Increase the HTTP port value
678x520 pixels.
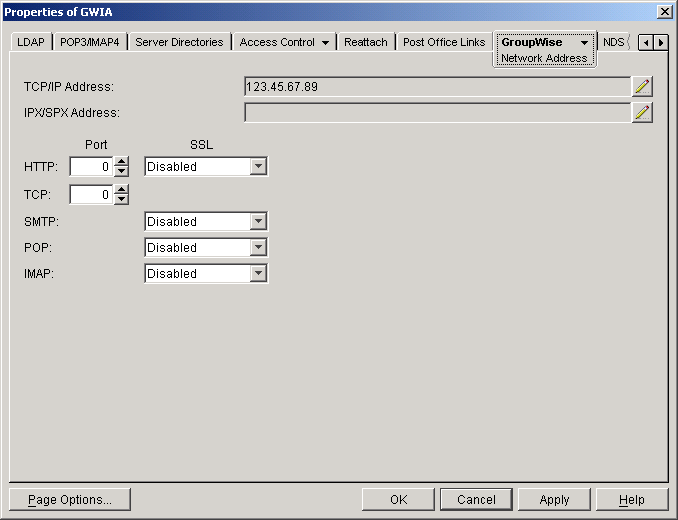(x=122, y=162)
